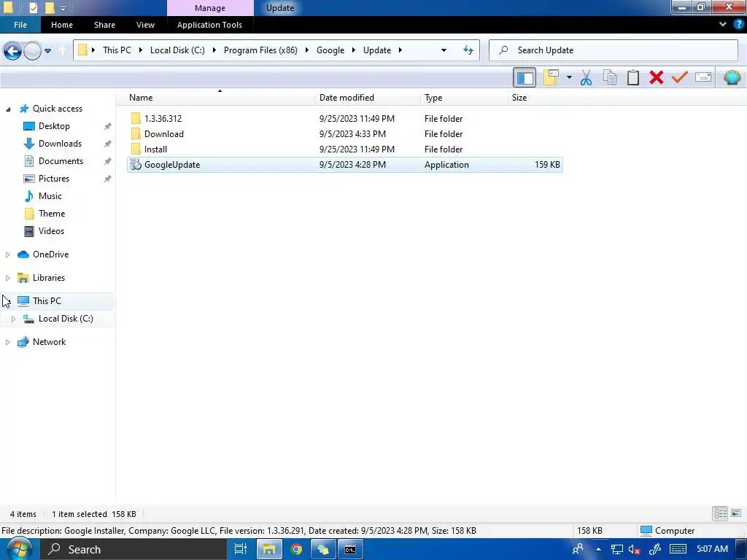Switch to the View ribbon tab
The width and height of the screenshot is (747, 560).
click(145, 25)
